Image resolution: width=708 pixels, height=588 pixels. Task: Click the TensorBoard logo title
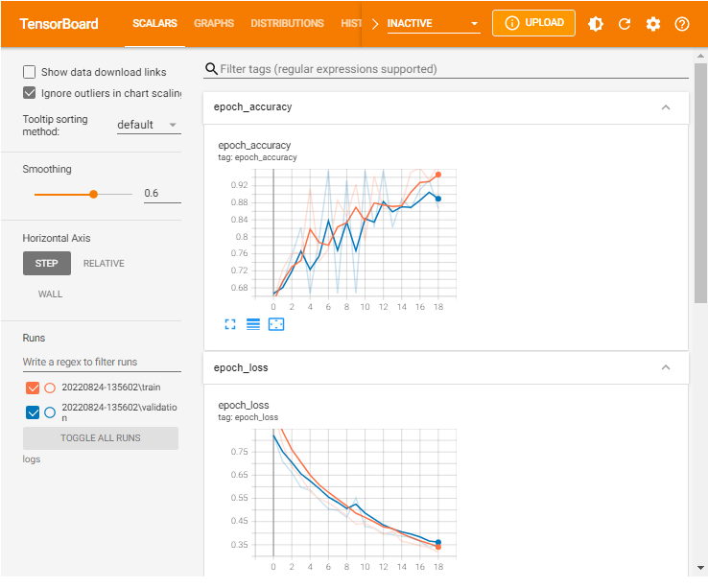coord(59,23)
